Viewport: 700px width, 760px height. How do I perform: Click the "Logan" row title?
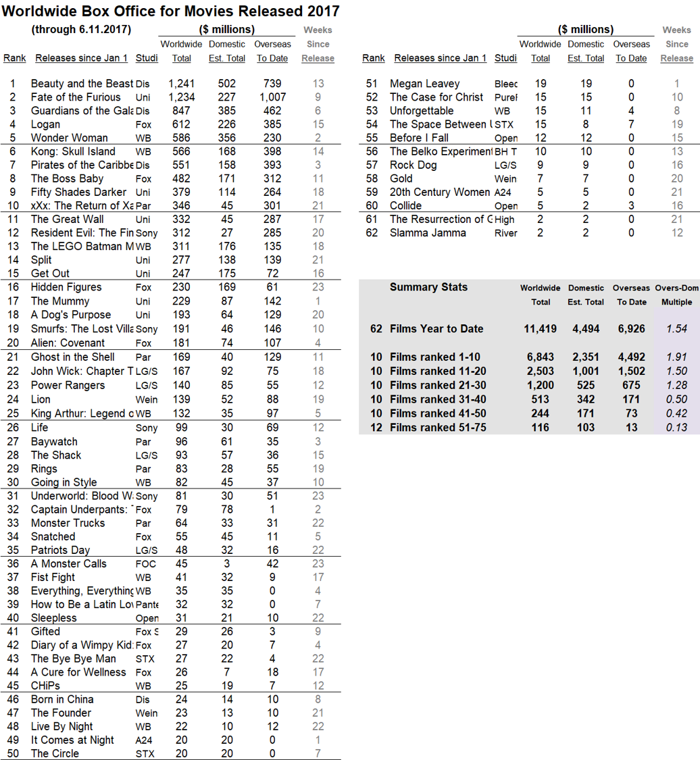[x=45, y=124]
